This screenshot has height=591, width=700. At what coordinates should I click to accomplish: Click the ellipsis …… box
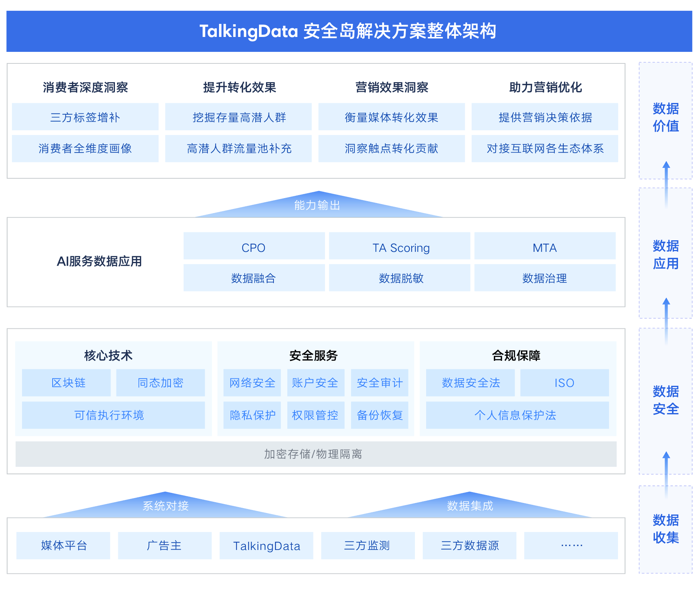pos(571,545)
